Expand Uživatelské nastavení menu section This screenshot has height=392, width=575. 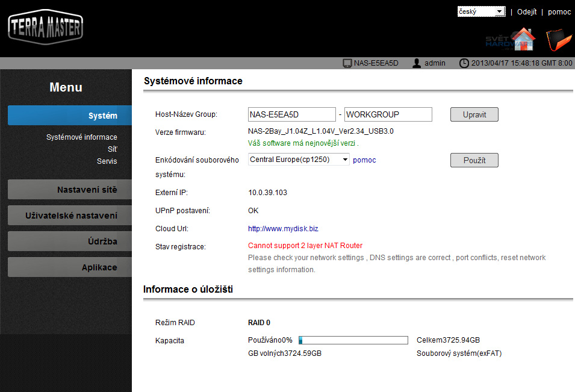click(69, 216)
